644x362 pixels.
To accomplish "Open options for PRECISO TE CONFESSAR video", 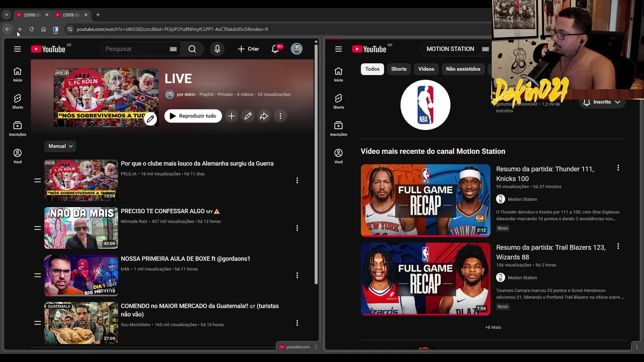I will [297, 228].
